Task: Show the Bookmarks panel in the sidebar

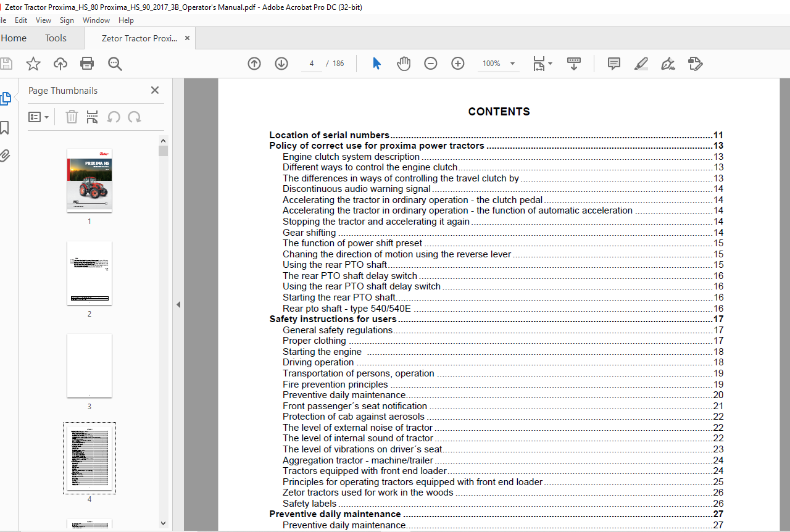Action: point(5,128)
